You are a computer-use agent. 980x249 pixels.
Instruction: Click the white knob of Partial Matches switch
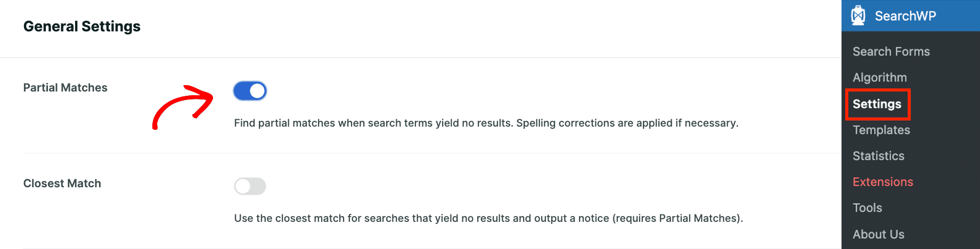pyautogui.click(x=257, y=91)
